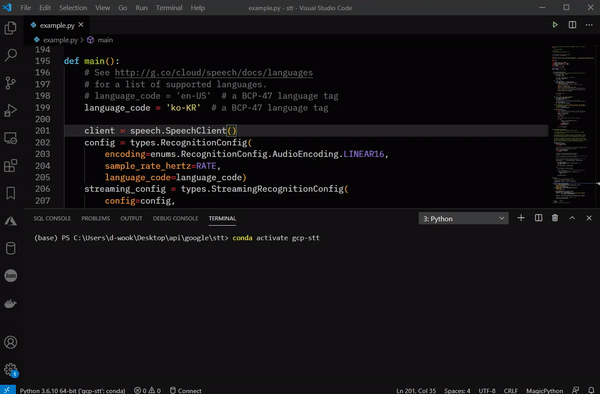The height and width of the screenshot is (394, 600).
Task: Switch to the OUTPUT panel tab
Action: [131, 218]
